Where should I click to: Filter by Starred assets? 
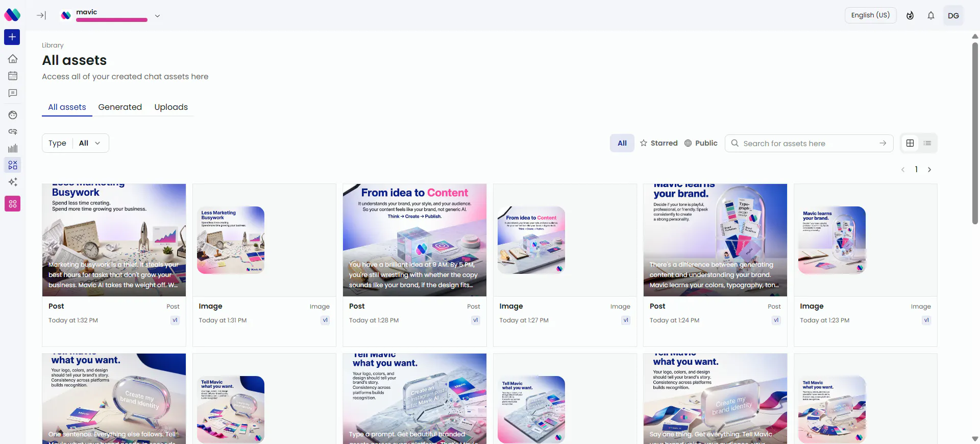click(659, 143)
